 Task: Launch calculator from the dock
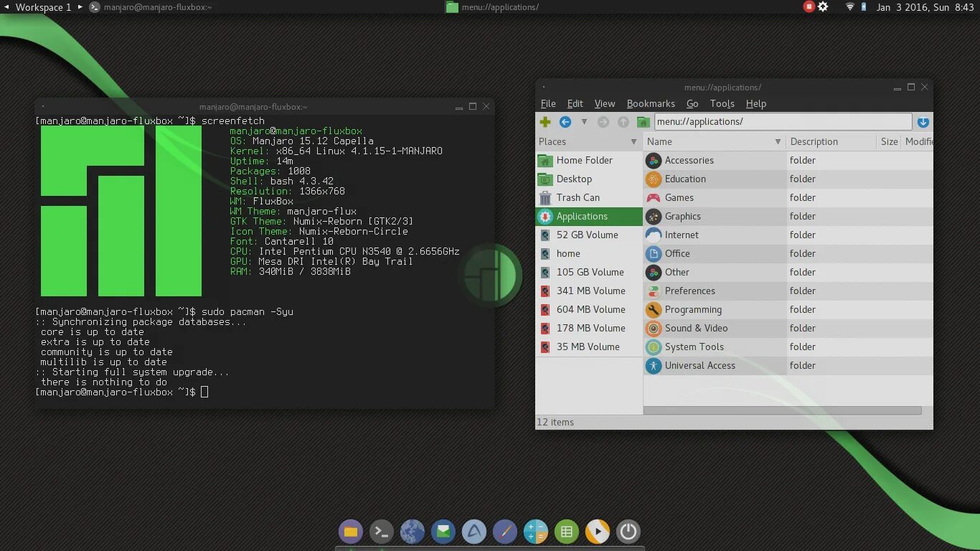[x=536, y=532]
